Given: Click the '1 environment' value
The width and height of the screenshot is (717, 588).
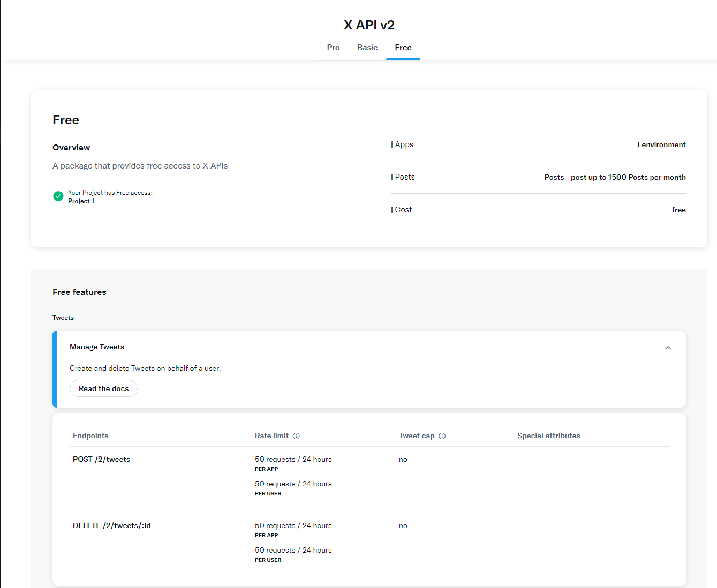Looking at the screenshot, I should tap(661, 144).
